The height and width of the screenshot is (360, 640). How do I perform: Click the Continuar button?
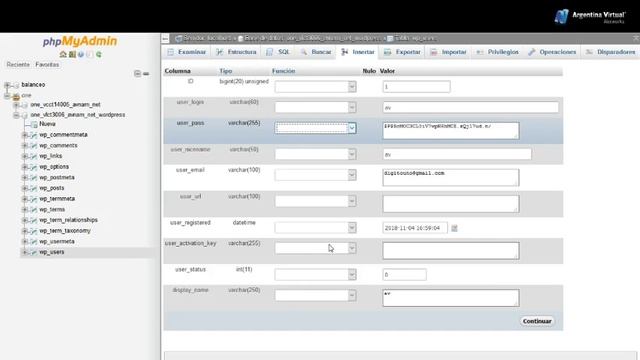pos(537,321)
